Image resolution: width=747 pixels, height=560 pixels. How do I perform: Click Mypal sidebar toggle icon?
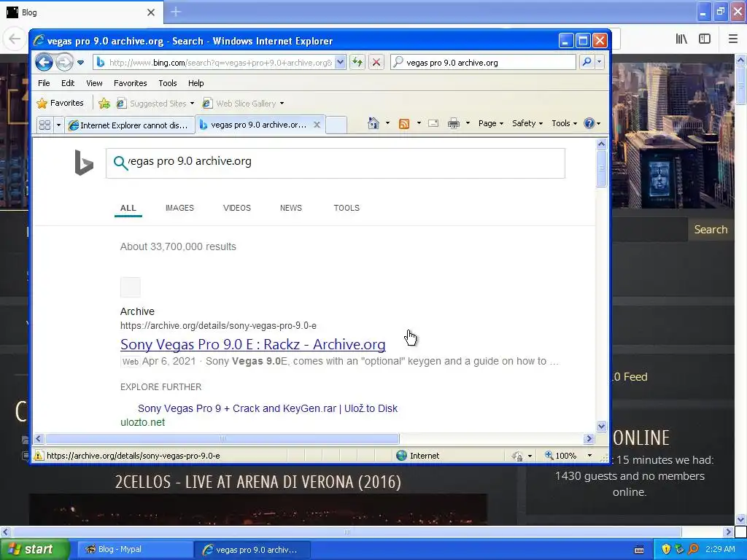[705, 39]
